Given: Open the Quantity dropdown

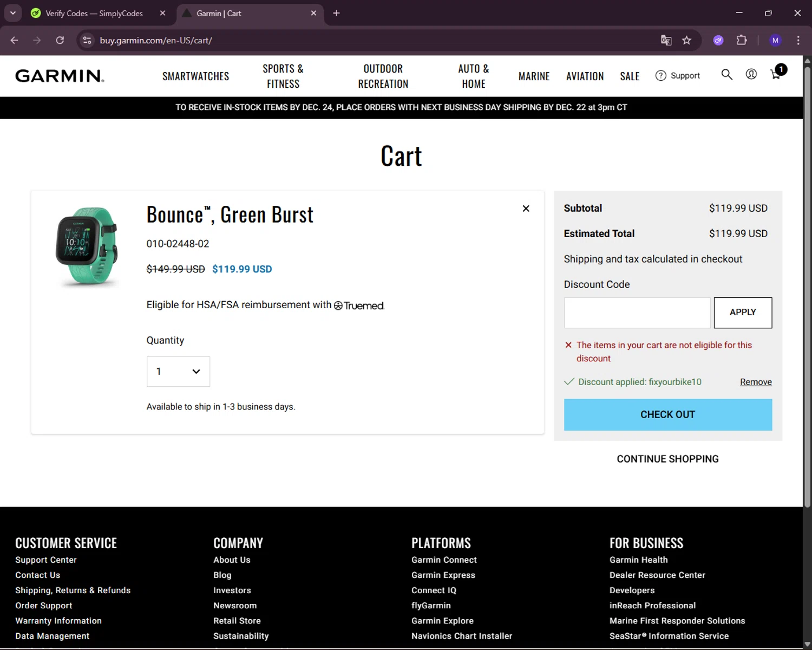Looking at the screenshot, I should [178, 372].
